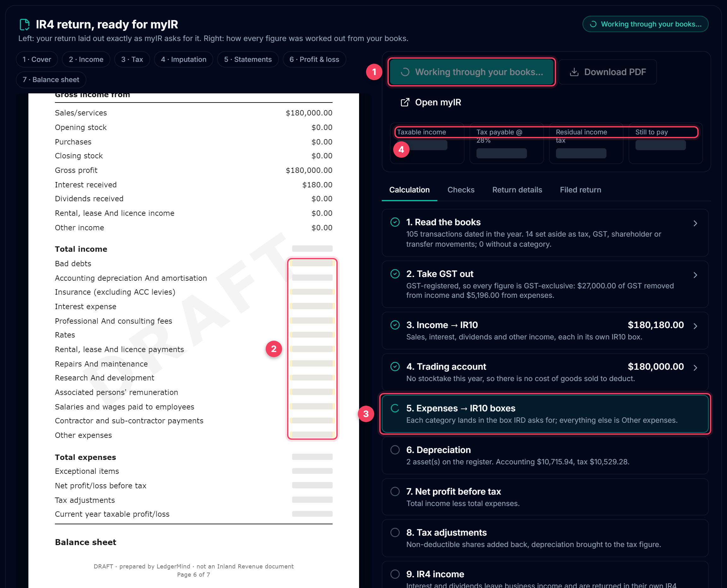727x588 pixels.
Task: Open the 6 · Profit & loss page
Action: click(314, 59)
